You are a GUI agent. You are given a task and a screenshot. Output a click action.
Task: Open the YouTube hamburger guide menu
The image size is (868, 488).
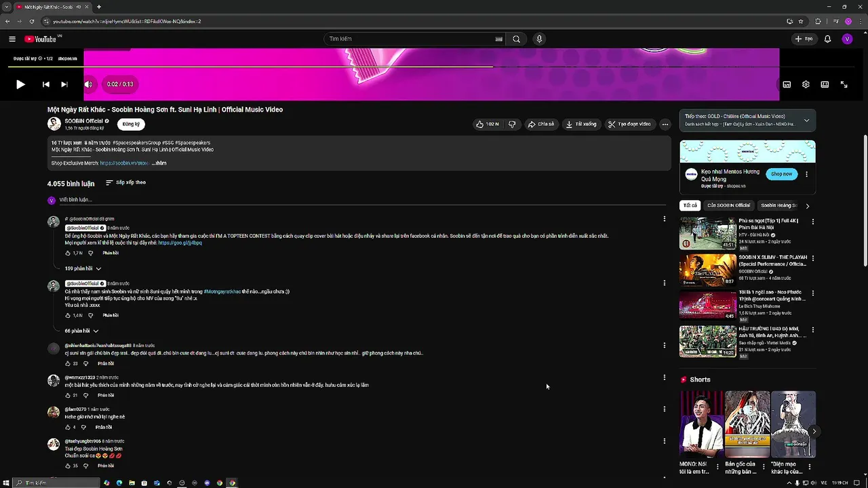[x=12, y=39]
